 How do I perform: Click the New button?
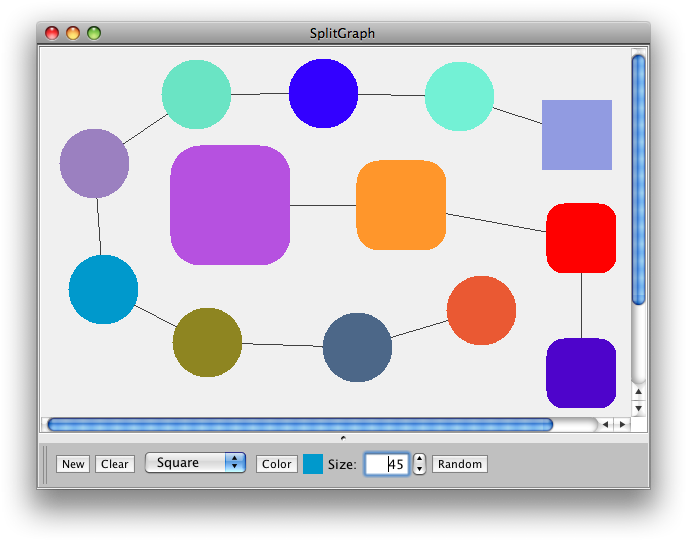[73, 464]
